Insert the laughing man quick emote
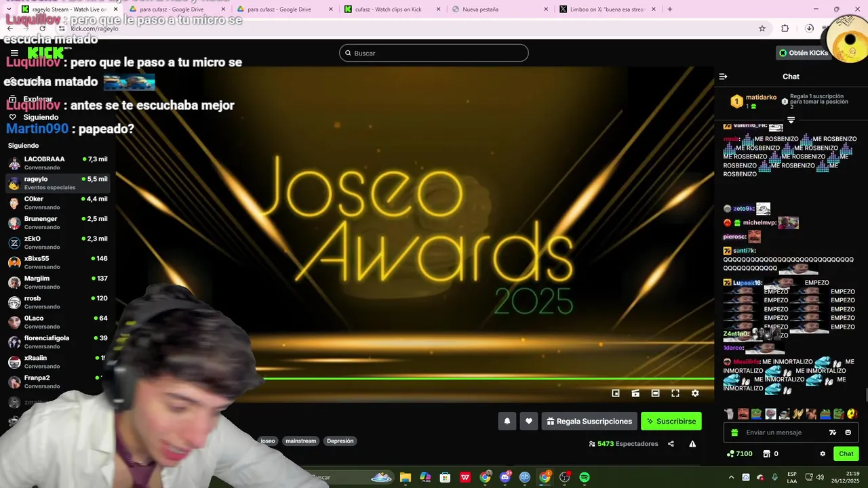868x488 pixels. (x=744, y=413)
